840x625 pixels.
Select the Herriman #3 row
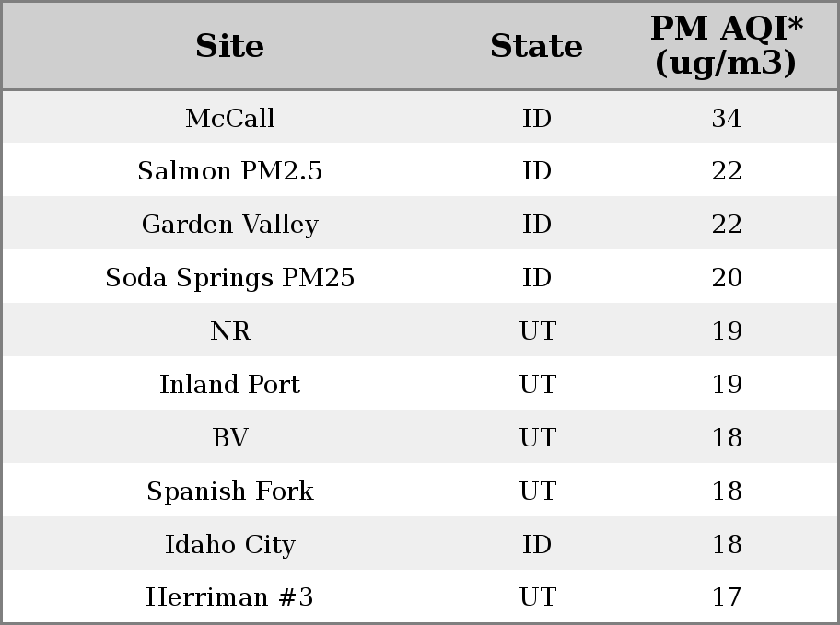point(420,596)
